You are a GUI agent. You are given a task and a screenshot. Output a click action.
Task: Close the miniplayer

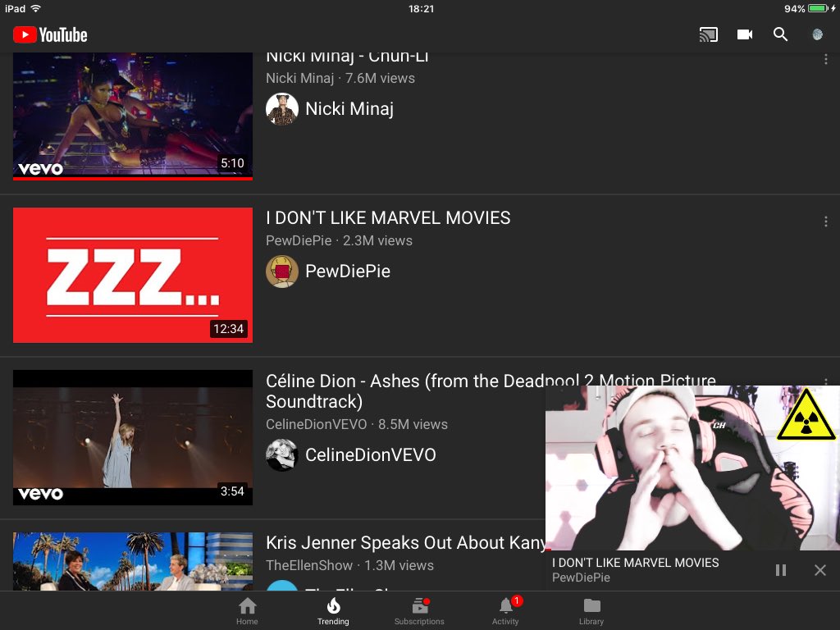819,570
